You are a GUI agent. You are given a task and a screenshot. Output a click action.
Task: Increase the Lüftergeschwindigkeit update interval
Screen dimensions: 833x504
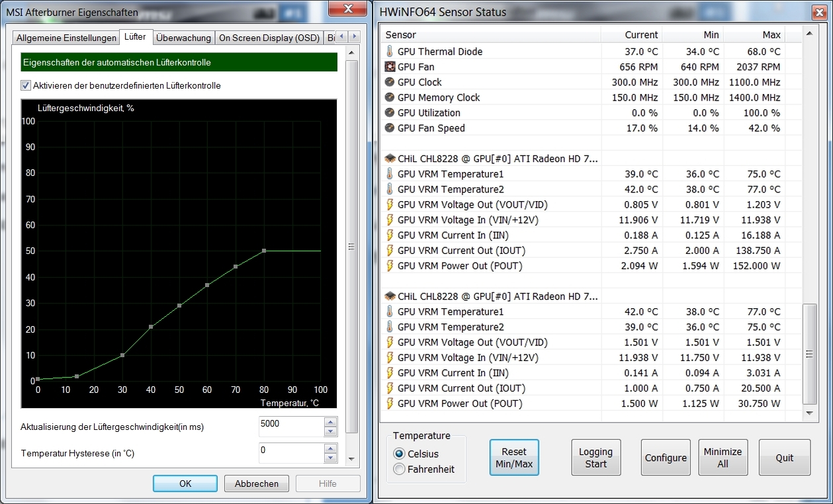point(331,421)
